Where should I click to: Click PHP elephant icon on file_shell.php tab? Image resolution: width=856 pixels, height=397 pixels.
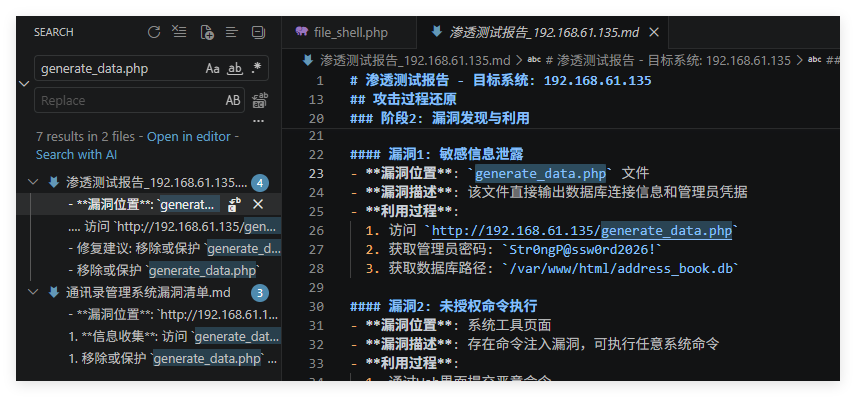301,31
